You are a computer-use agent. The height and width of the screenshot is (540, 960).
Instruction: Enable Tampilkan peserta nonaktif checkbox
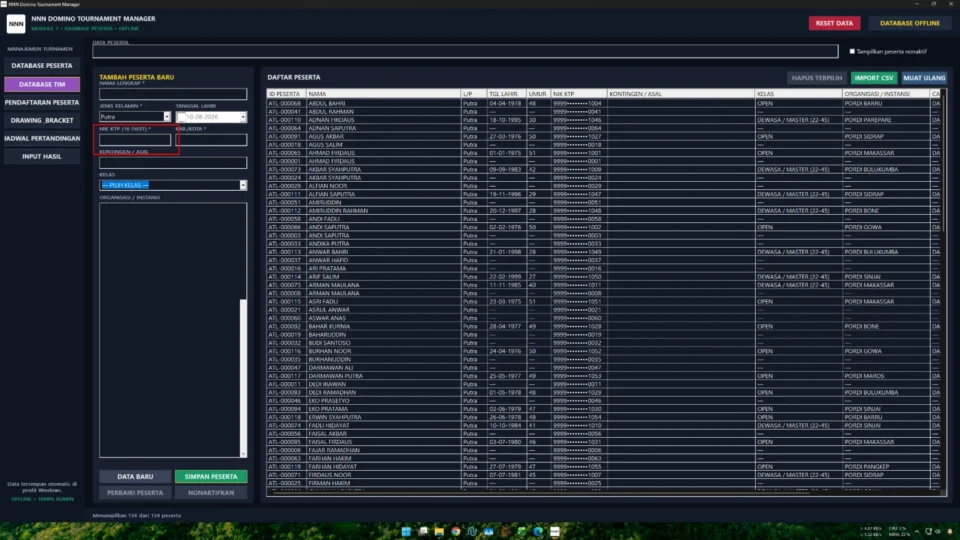(852, 51)
